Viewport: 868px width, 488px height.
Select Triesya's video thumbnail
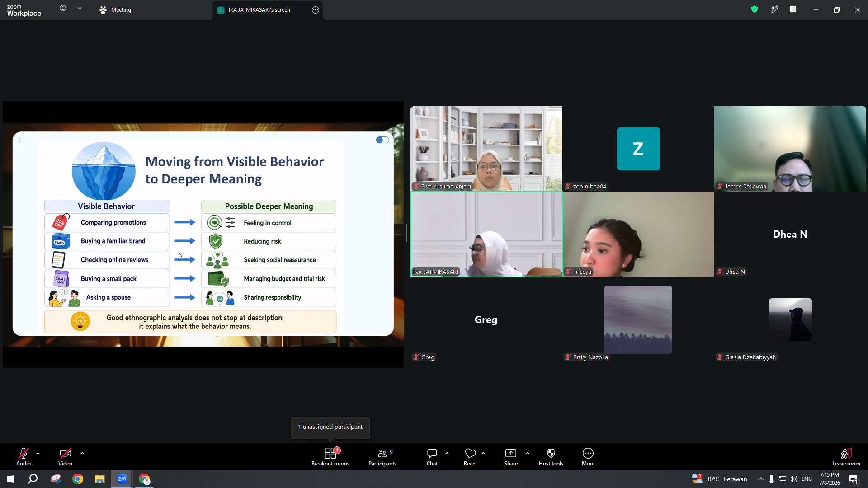tap(638, 234)
